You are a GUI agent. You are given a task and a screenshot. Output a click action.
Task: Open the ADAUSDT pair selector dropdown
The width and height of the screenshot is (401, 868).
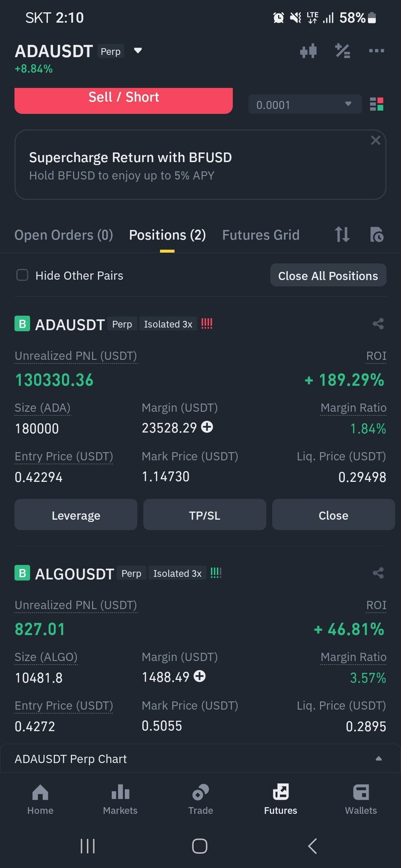pos(138,51)
